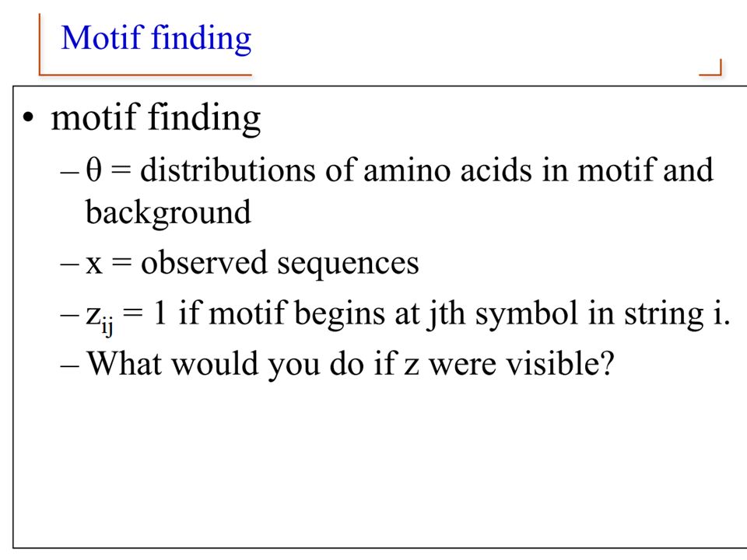Click the blue 'Motif finding' slide title
This screenshot has height=560, width=747.
(x=156, y=38)
